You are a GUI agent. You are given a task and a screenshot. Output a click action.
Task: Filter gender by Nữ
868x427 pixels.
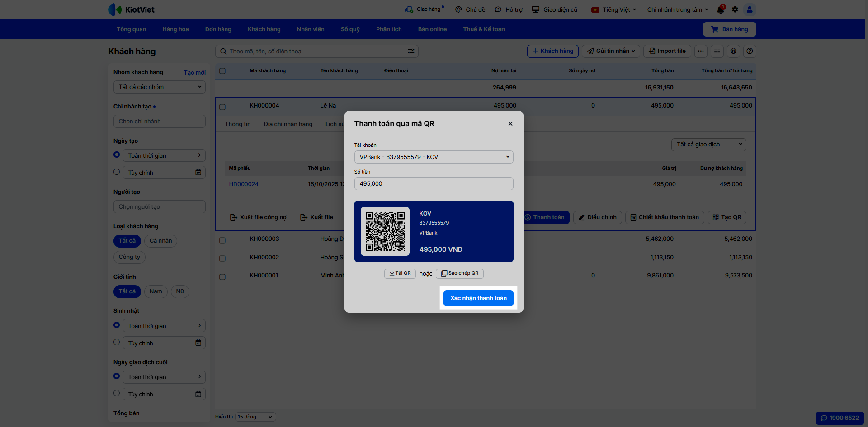pos(180,291)
